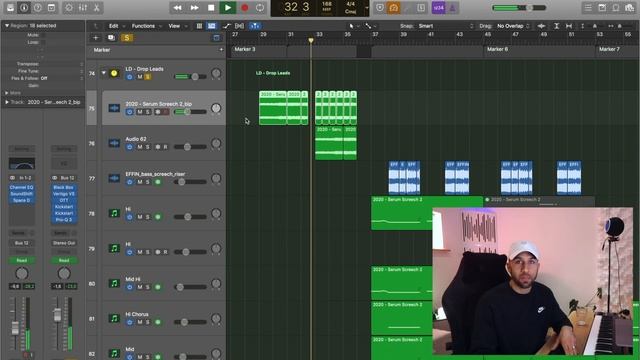Toggle the purple count-in 1234 button

click(438, 8)
